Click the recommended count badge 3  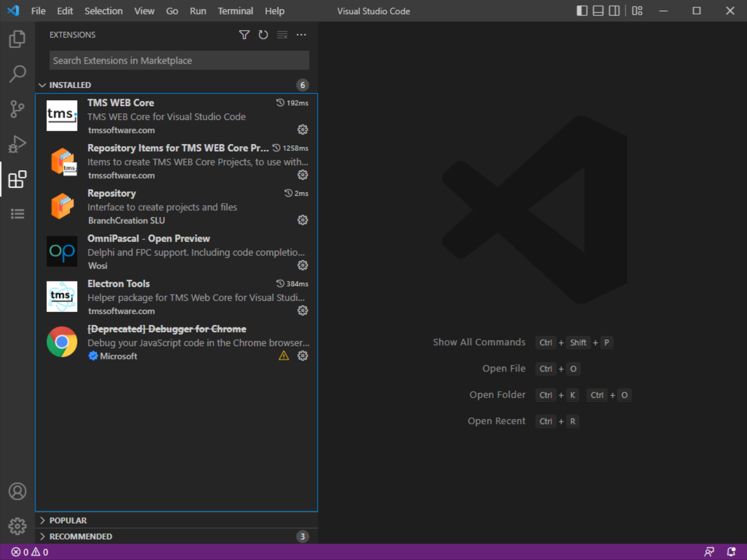(x=303, y=536)
